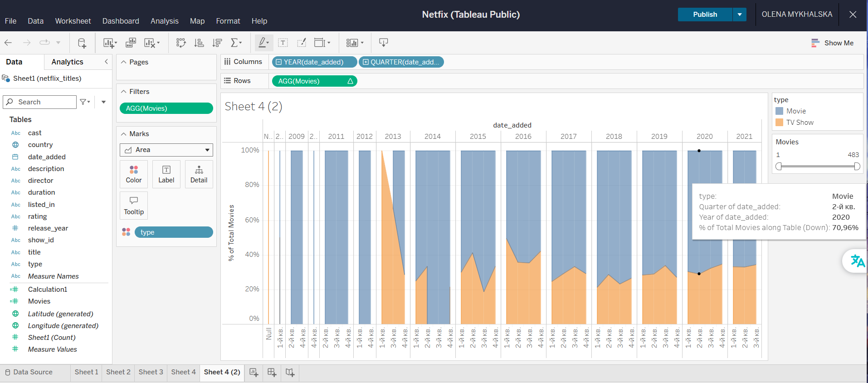Create a new worksheet from toolbar
The width and height of the screenshot is (868, 383).
(109, 43)
